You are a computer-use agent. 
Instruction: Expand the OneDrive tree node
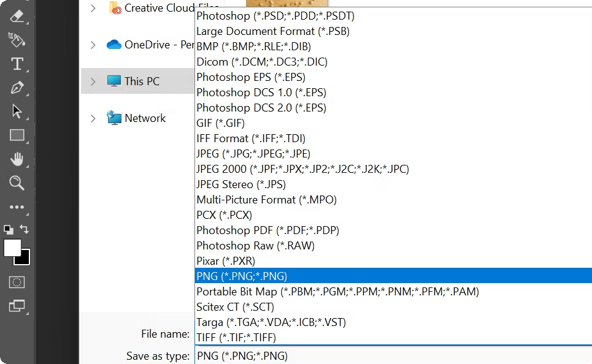(x=93, y=45)
